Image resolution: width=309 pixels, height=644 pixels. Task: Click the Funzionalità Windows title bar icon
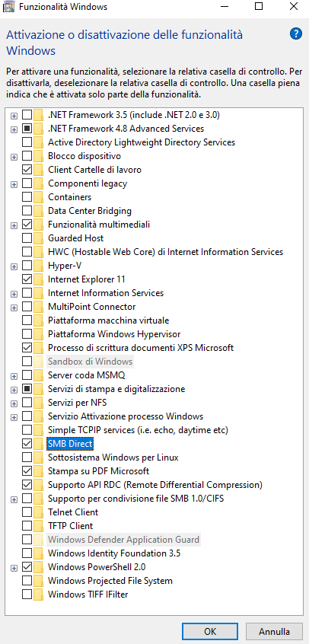click(9, 7)
